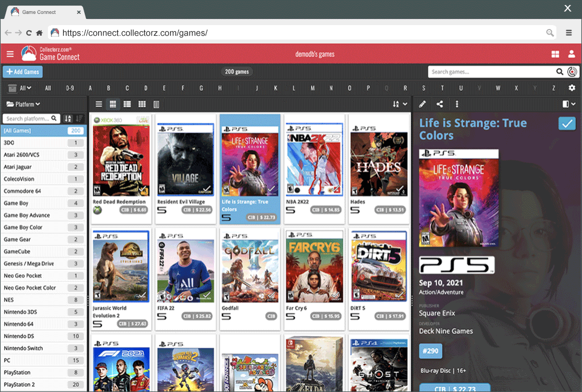
Task: Click the shelf view icon
Action: 157,104
